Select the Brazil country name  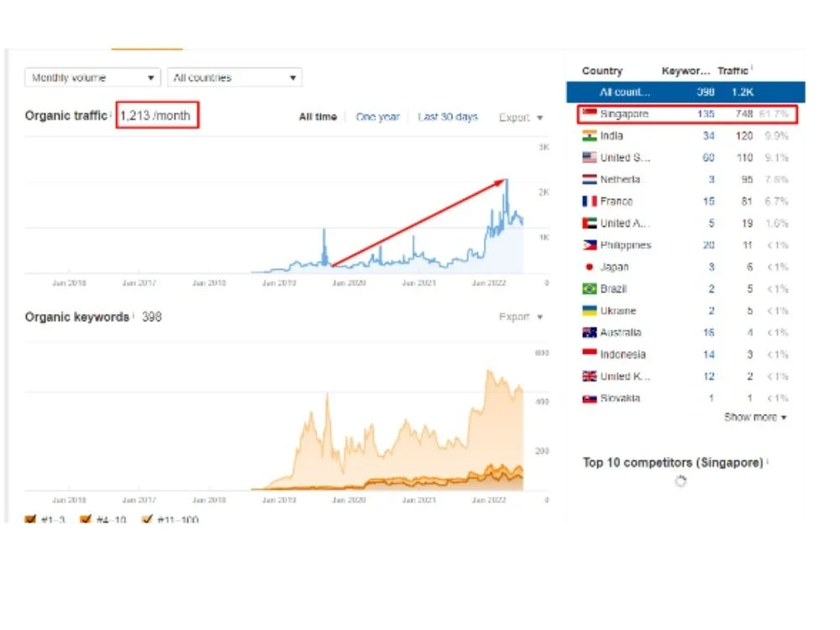coord(613,289)
